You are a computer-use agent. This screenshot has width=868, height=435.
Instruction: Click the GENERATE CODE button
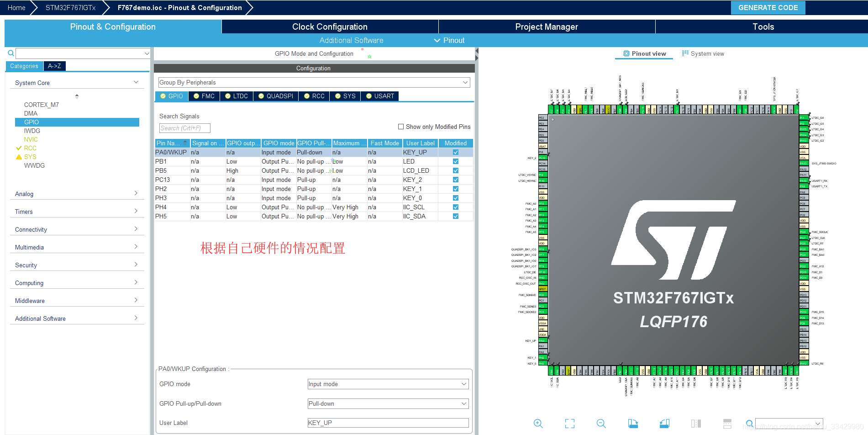tap(768, 8)
